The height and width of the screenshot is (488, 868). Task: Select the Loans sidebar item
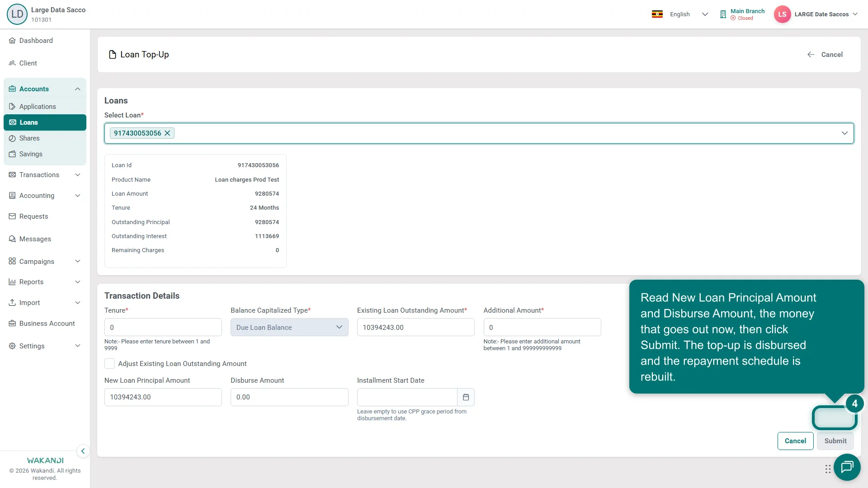pyautogui.click(x=45, y=122)
